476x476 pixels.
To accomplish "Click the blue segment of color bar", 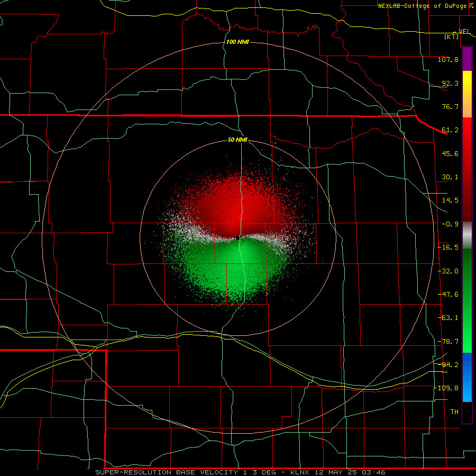I will pyautogui.click(x=467, y=377).
